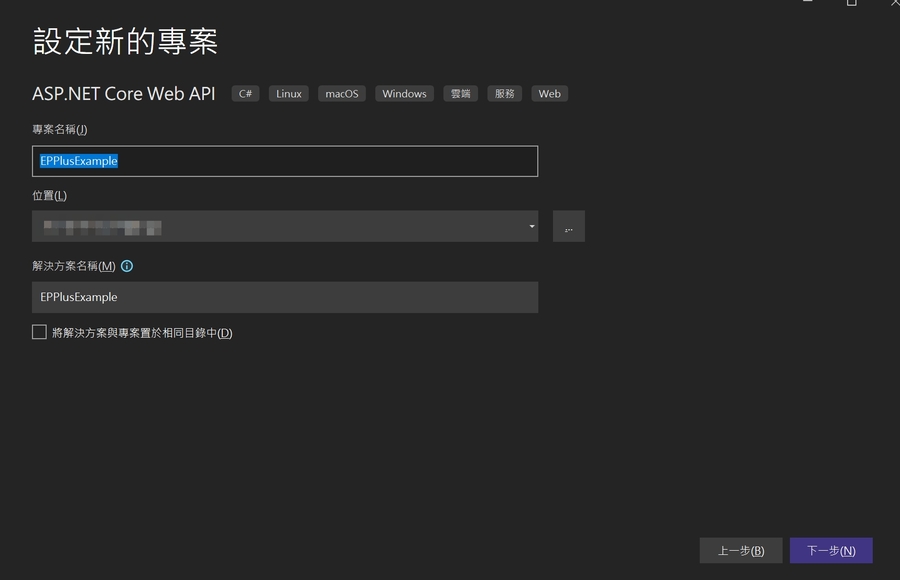Screen dimensions: 900x580
Task: Select the Linux platform tag
Action: point(289,94)
